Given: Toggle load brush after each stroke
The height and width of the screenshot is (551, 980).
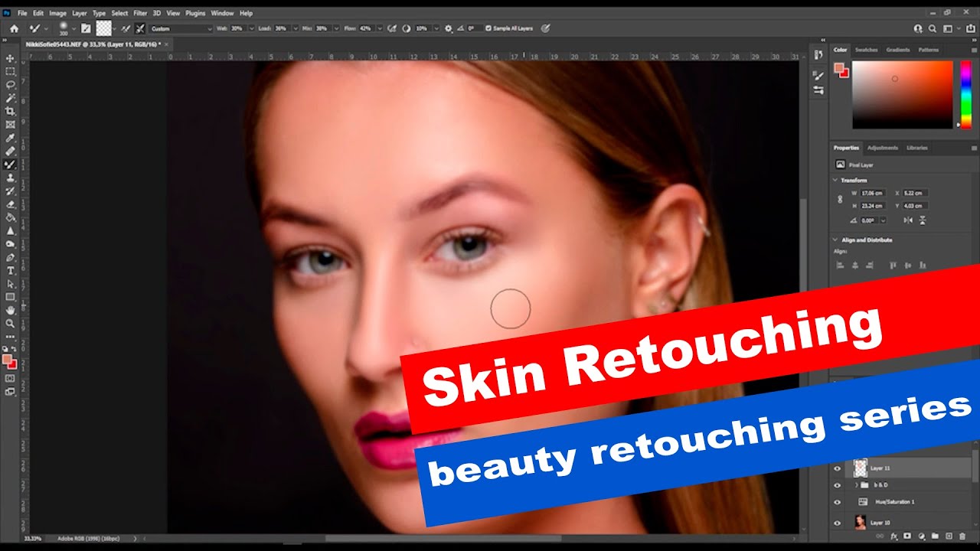Looking at the screenshot, I should [125, 28].
